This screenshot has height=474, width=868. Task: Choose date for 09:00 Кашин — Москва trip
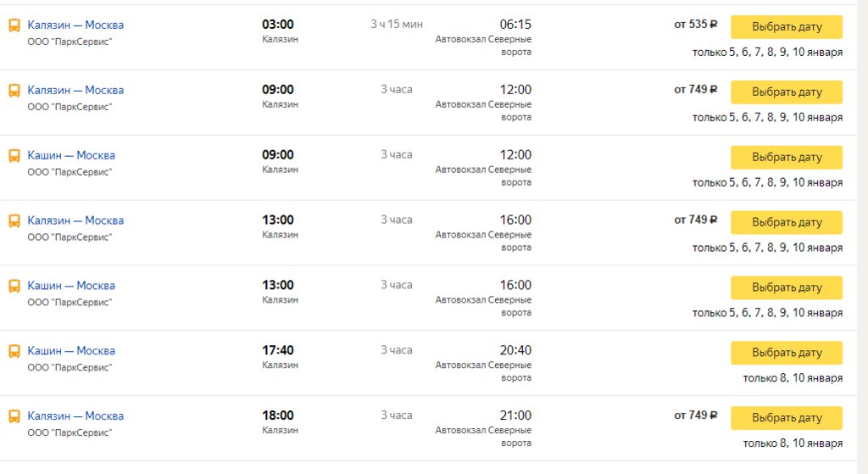click(787, 158)
